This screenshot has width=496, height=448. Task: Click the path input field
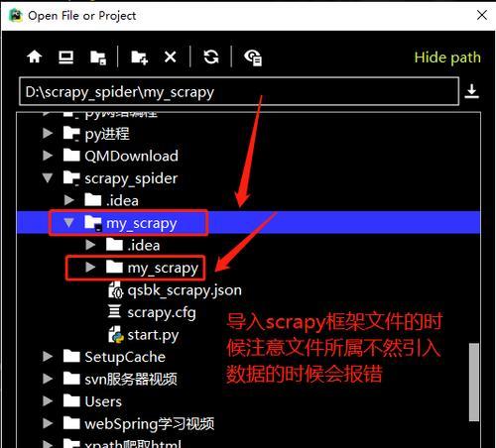click(239, 91)
